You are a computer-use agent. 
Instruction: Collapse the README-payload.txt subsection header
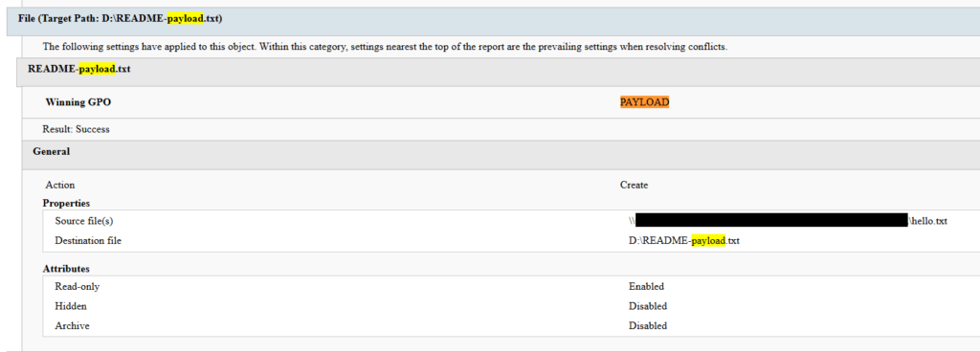(498, 72)
